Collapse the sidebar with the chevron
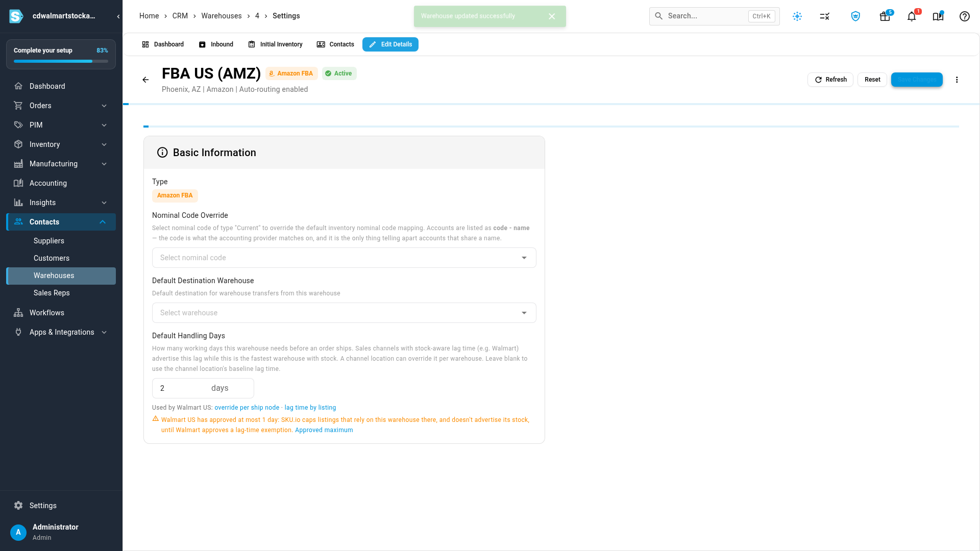 coord(118,16)
